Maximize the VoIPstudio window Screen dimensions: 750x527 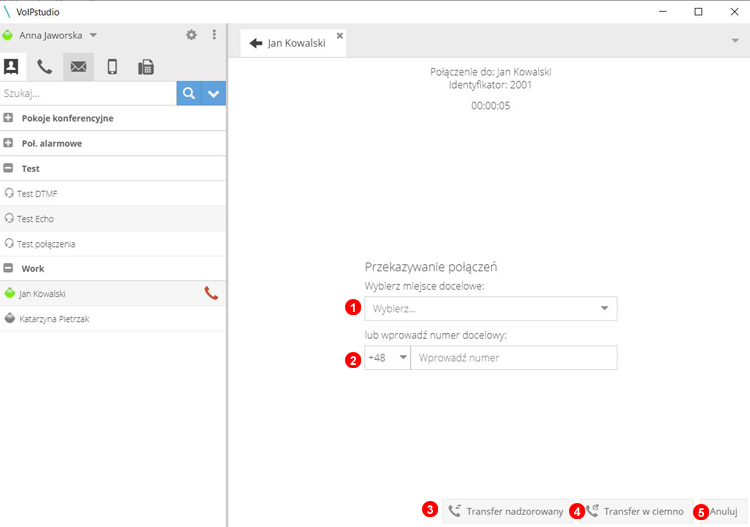tap(698, 11)
